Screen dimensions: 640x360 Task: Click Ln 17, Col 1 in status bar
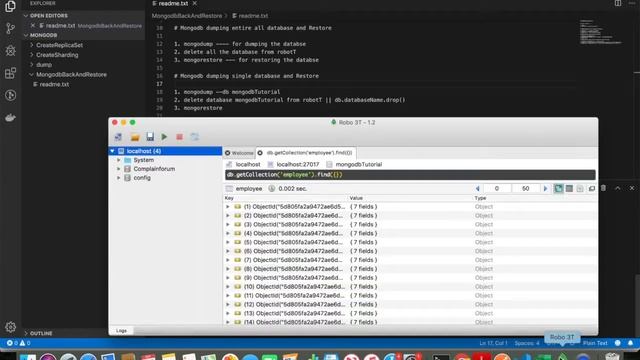pos(493,343)
